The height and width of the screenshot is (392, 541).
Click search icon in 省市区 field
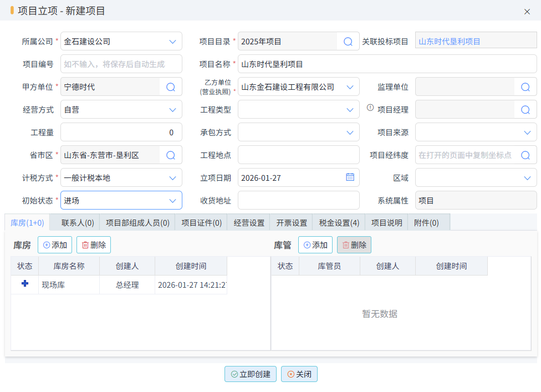tap(171, 155)
